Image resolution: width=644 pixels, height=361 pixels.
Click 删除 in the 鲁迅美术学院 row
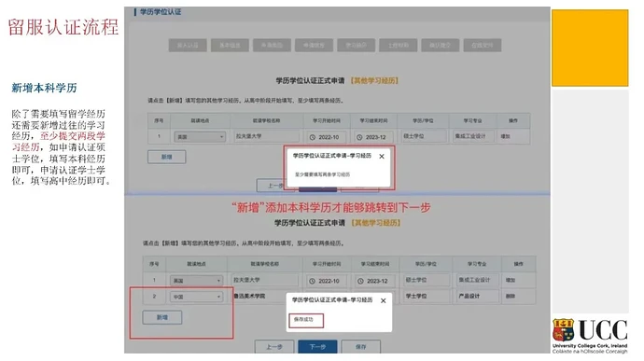(511, 296)
